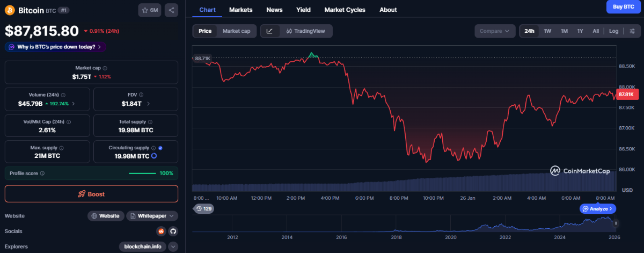Select the Market cap chart toggle
The image size is (644, 253).
click(x=236, y=31)
